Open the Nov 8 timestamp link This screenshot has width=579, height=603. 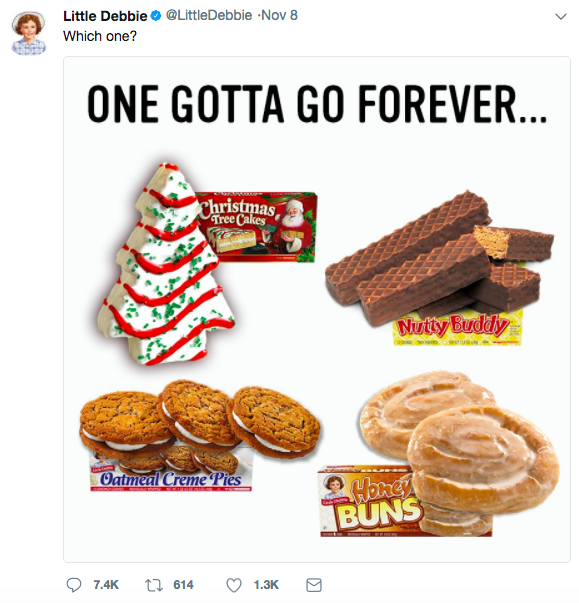(x=281, y=15)
